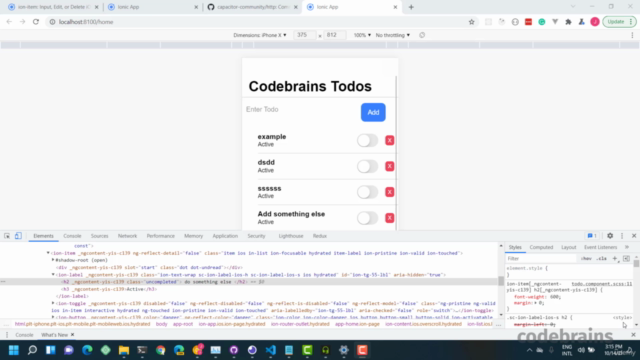Toggle the 'example' todo switch

click(367, 140)
